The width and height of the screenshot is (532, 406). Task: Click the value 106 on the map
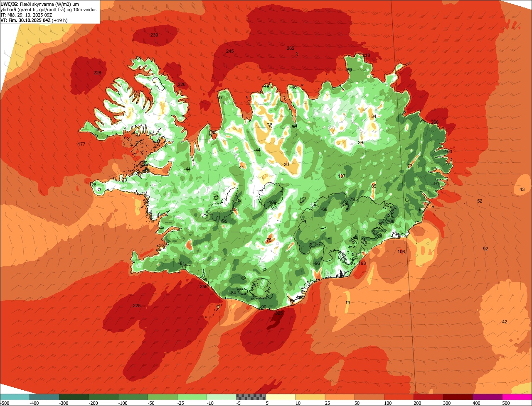[x=401, y=252]
